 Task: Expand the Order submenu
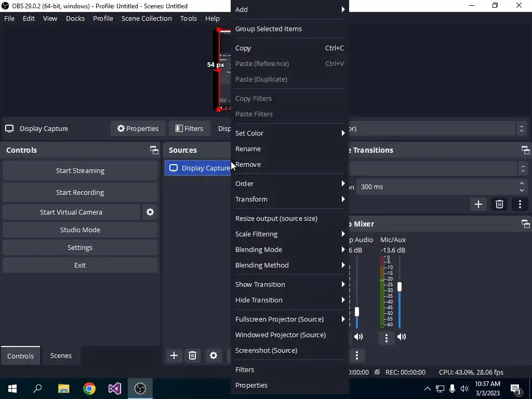coord(290,183)
